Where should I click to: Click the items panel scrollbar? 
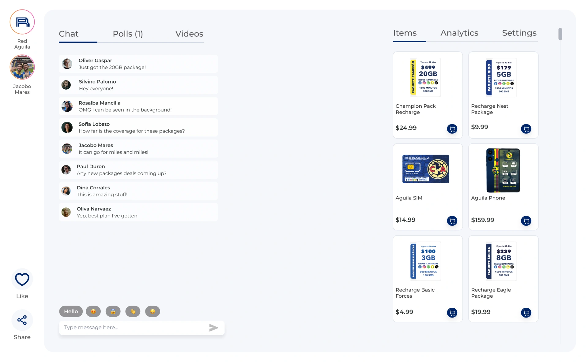point(560,34)
